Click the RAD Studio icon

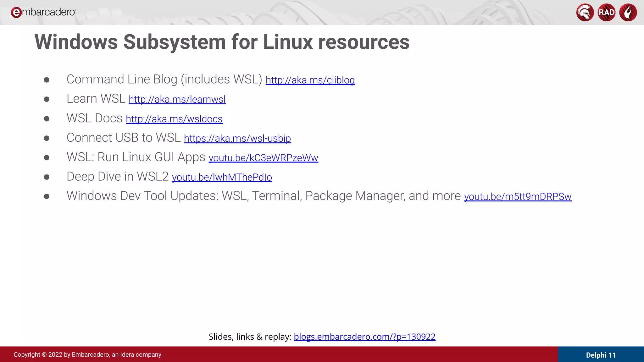(x=606, y=12)
